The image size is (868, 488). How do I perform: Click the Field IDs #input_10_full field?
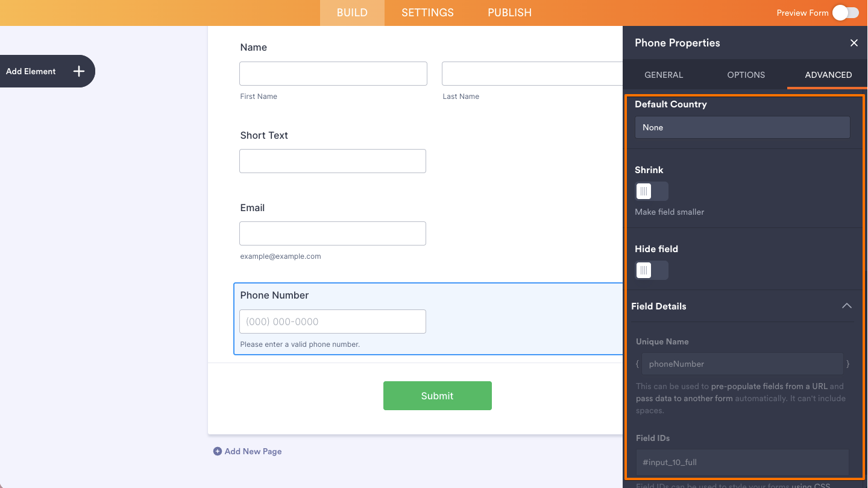[743, 462]
